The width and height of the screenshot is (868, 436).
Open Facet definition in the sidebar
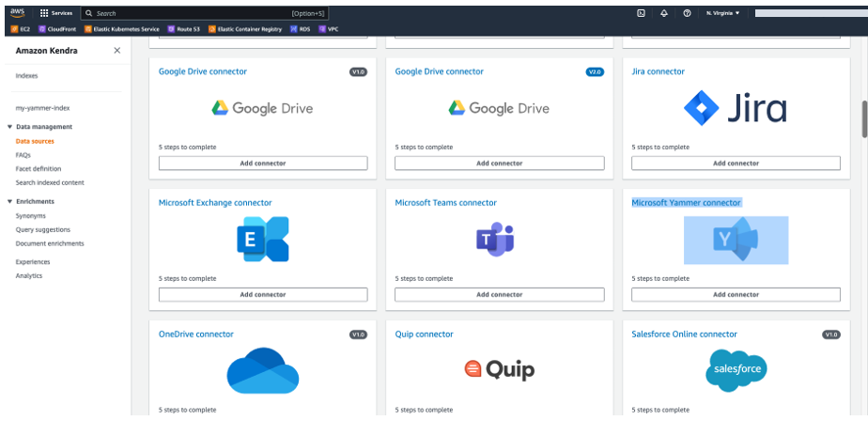point(39,169)
